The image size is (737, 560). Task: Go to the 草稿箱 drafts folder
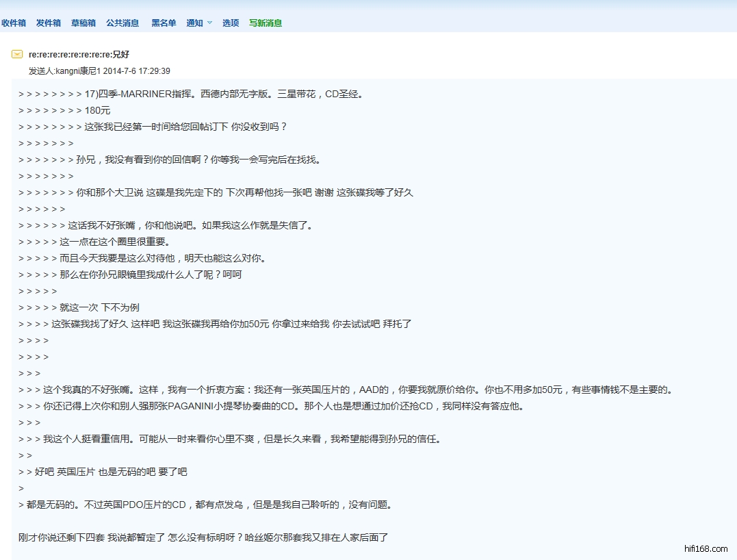[x=83, y=23]
